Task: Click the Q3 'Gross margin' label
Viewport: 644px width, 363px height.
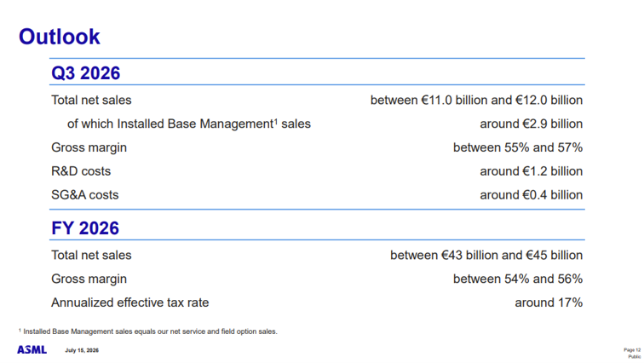Action: 89,147
